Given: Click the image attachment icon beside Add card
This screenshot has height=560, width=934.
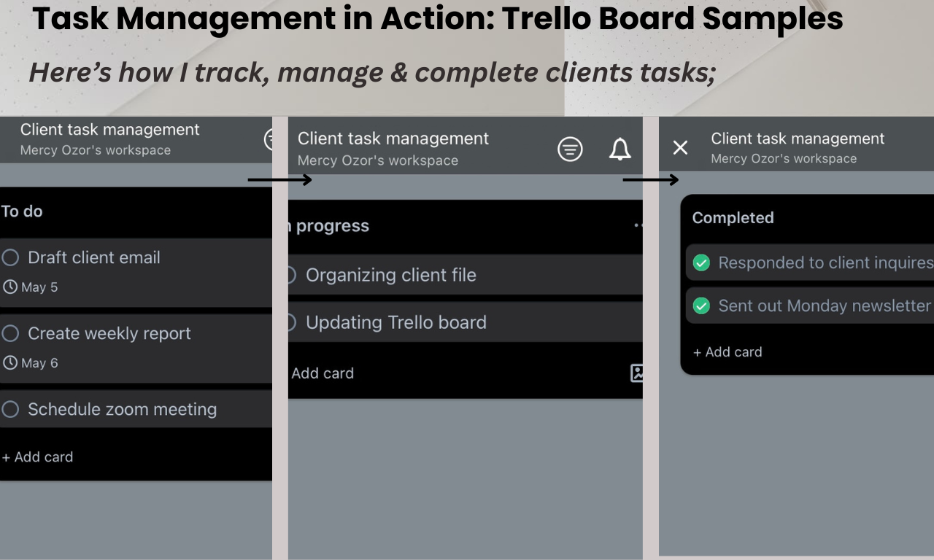Looking at the screenshot, I should point(637,373).
